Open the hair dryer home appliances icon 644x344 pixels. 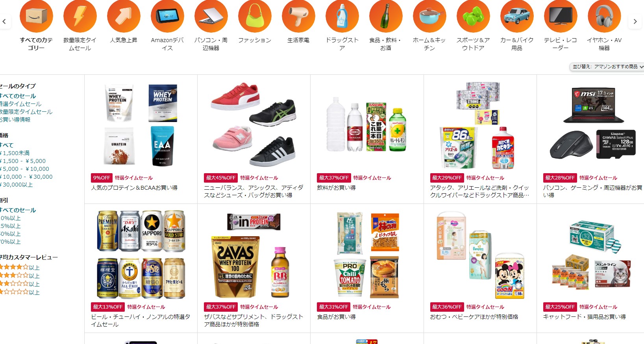pos(298,16)
